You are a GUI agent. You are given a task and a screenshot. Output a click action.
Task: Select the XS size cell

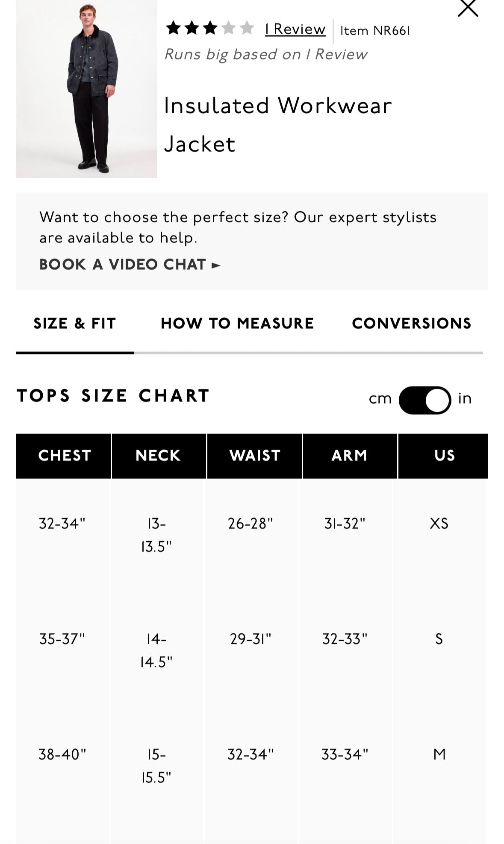coord(439,524)
